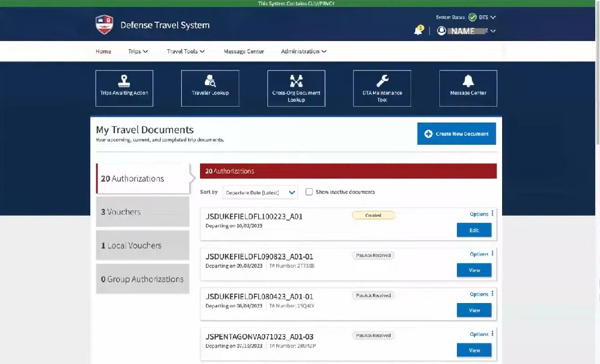The image size is (600, 364).
Task: Click document title JSDUKEFIELDFL080423_A01-01
Action: (x=259, y=297)
